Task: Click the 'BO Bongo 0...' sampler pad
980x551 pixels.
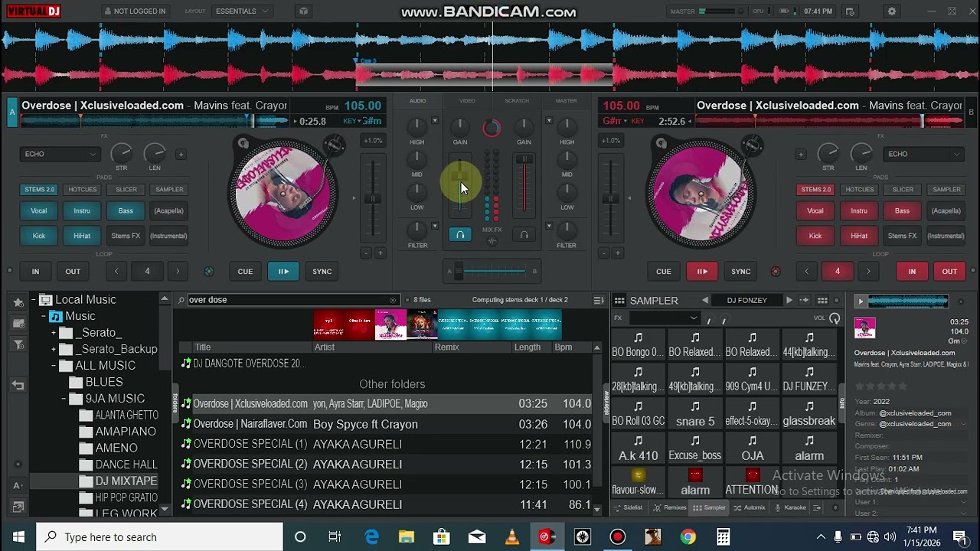Action: click(x=638, y=344)
